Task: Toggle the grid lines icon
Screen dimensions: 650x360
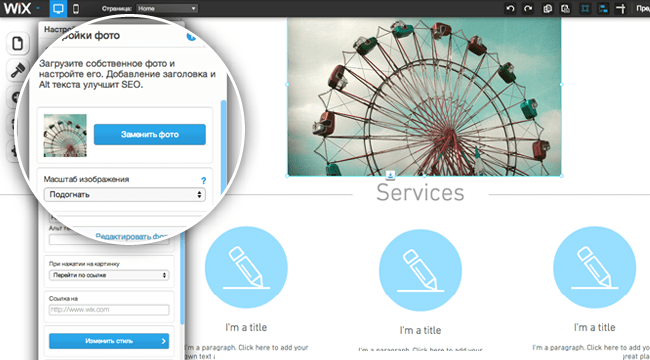Action: [x=585, y=9]
